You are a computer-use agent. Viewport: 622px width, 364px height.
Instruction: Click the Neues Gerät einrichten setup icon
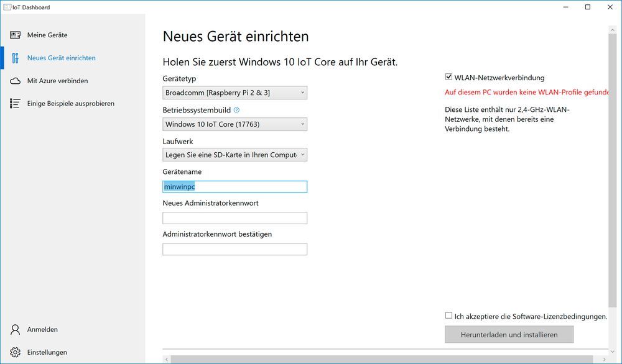(x=15, y=58)
